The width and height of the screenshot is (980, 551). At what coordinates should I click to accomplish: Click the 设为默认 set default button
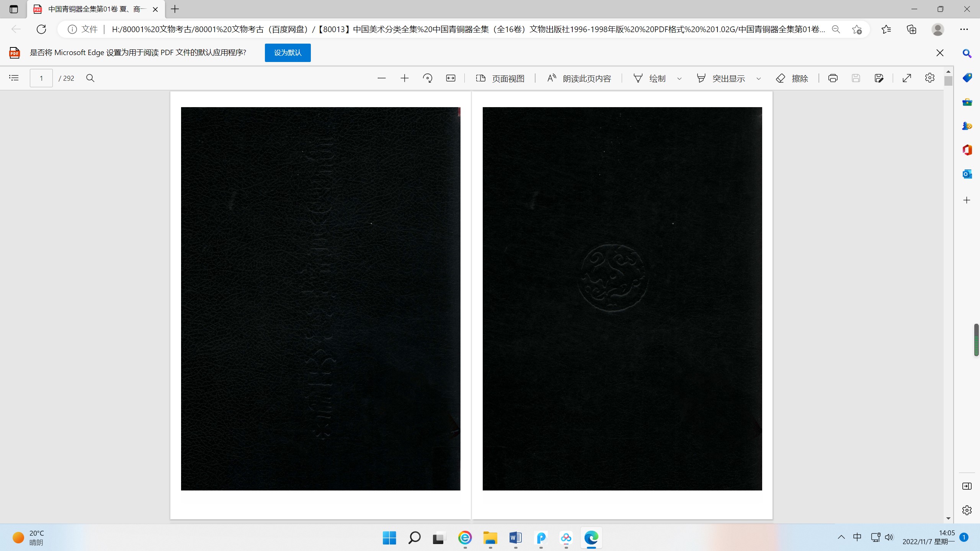288,52
